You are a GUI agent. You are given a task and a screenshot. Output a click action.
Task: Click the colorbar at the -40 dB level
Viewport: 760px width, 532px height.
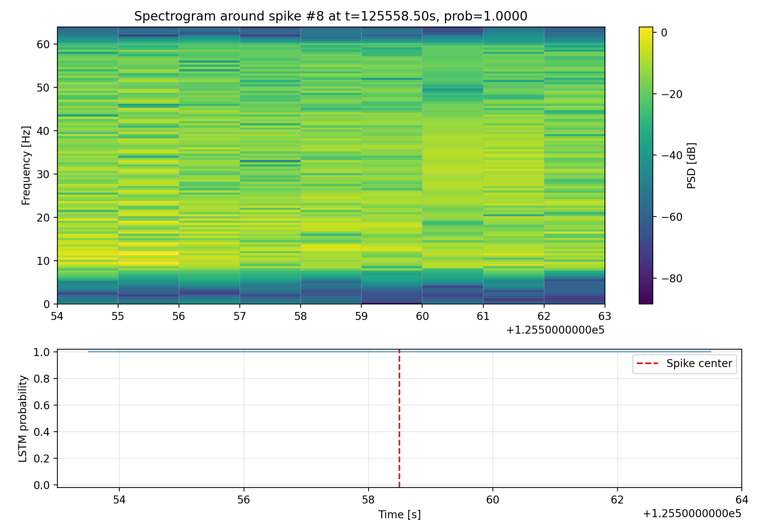[x=646, y=155]
